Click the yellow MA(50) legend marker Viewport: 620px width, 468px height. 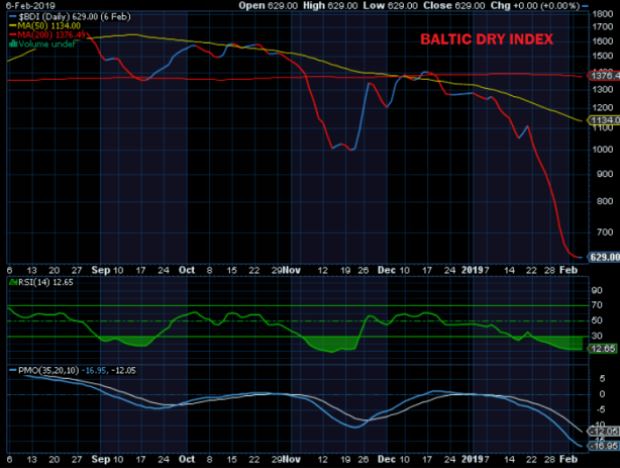point(13,27)
